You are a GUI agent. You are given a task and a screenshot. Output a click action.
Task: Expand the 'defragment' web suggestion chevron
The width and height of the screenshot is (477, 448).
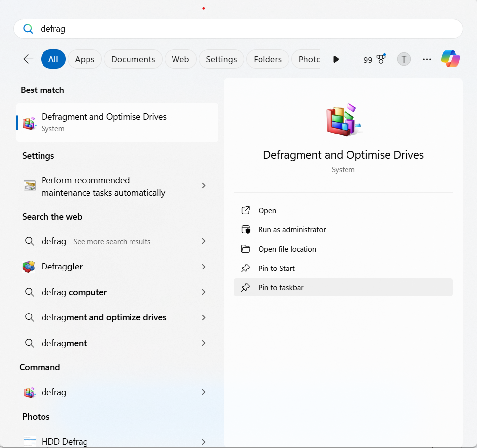pyautogui.click(x=203, y=343)
